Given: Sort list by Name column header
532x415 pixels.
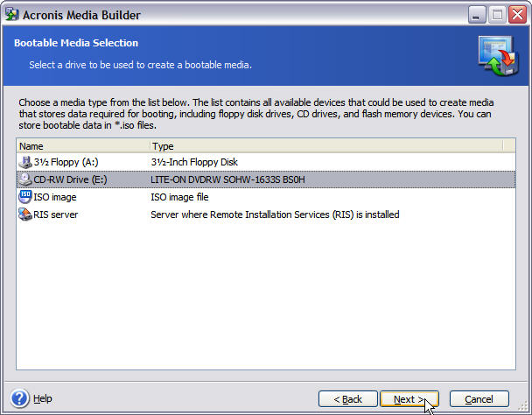Looking at the screenshot, I should pos(83,146).
